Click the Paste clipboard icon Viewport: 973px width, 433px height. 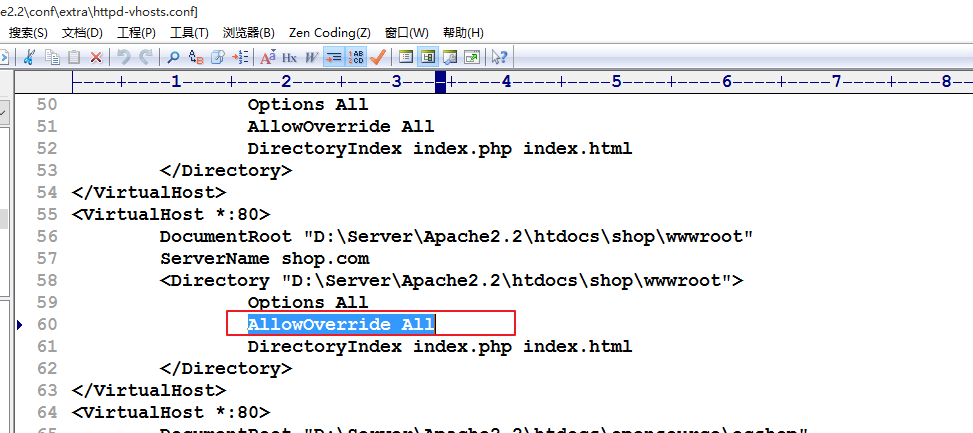(x=74, y=57)
